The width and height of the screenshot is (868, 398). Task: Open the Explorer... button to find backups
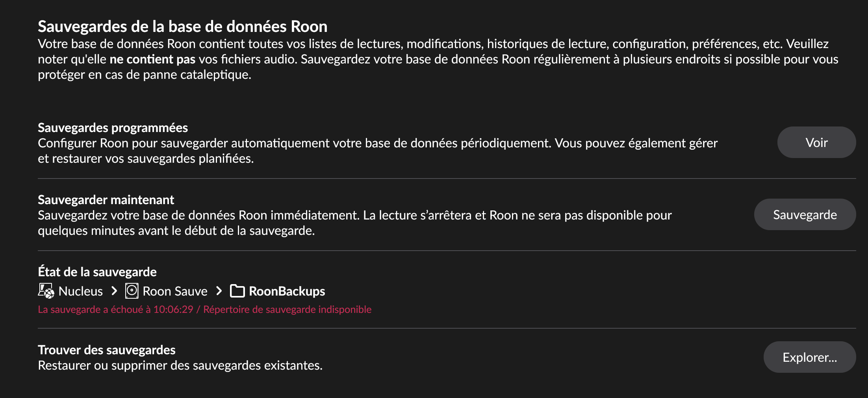coord(809,357)
